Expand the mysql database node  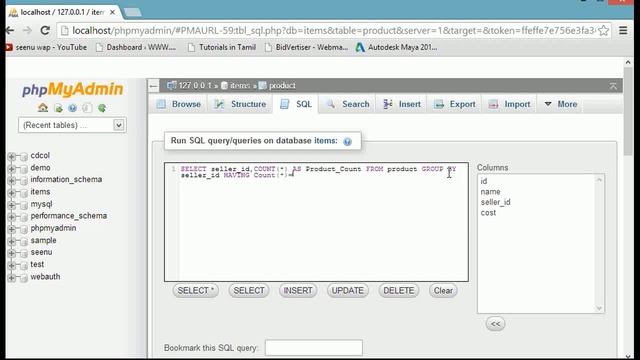pos(11,204)
